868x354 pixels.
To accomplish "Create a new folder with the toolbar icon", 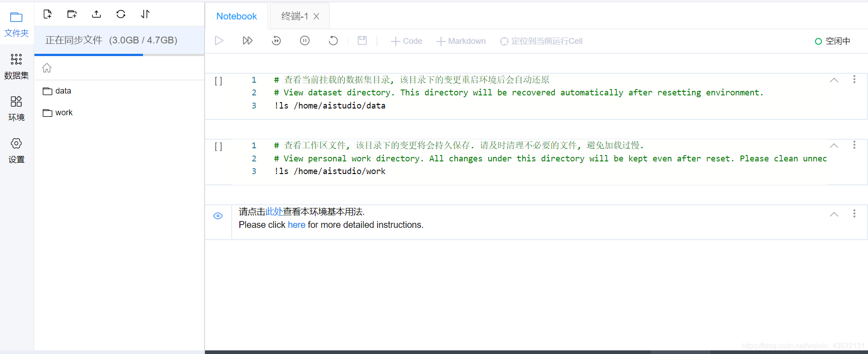I will tap(72, 14).
